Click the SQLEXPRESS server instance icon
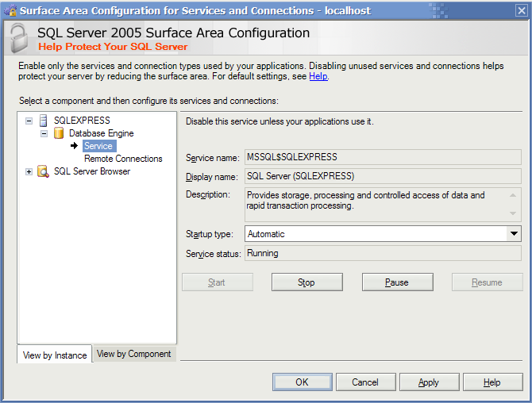This screenshot has width=532, height=403. click(x=44, y=121)
